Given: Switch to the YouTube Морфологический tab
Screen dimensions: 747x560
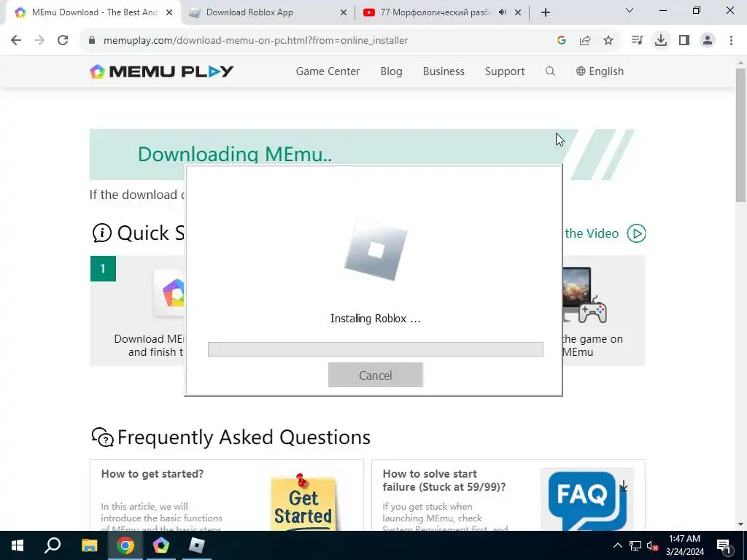Looking at the screenshot, I should coord(441,12).
